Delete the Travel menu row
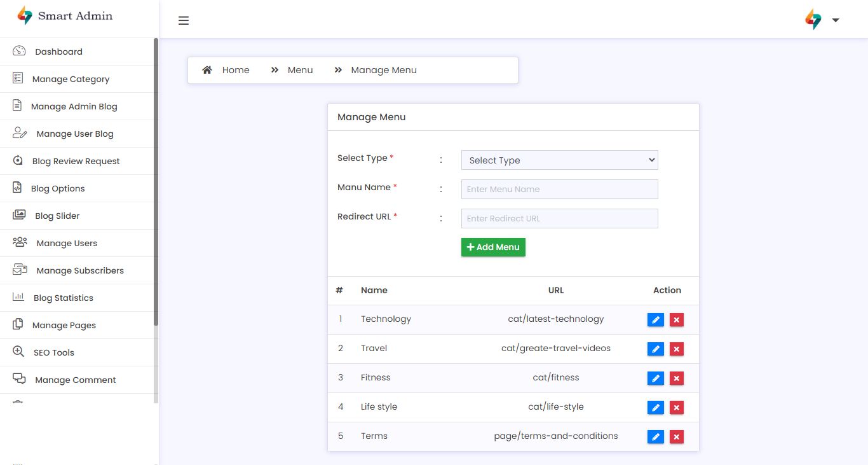Viewport: 868px width, 465px height. (677, 349)
